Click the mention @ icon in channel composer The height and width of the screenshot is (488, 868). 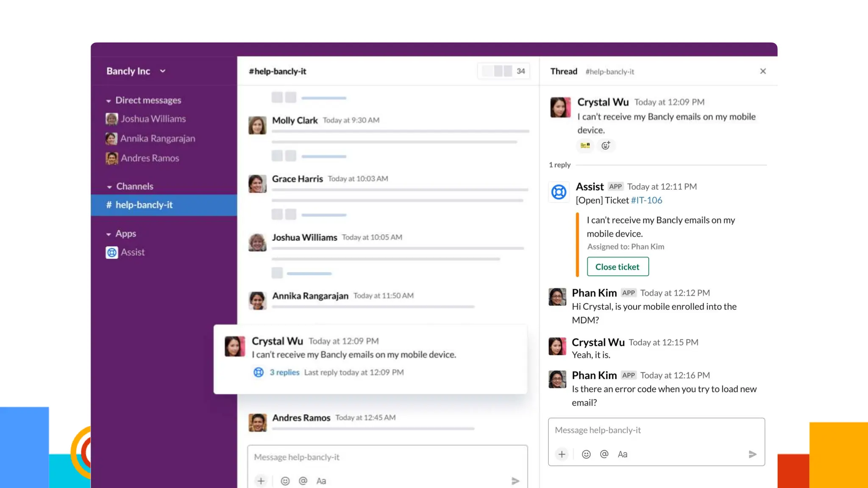coord(303,481)
